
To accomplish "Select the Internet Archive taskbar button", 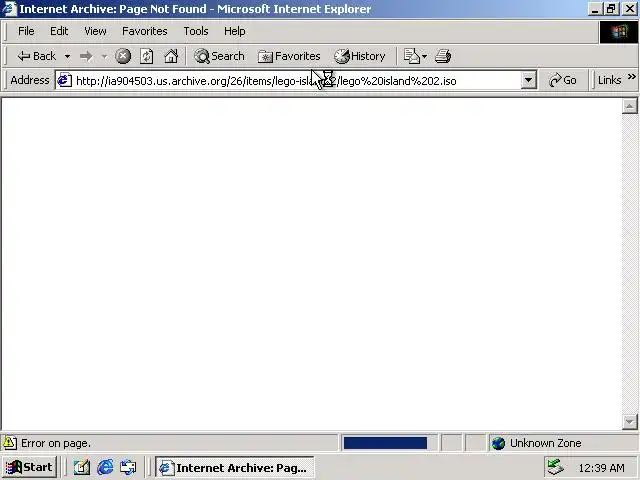I will [x=234, y=467].
